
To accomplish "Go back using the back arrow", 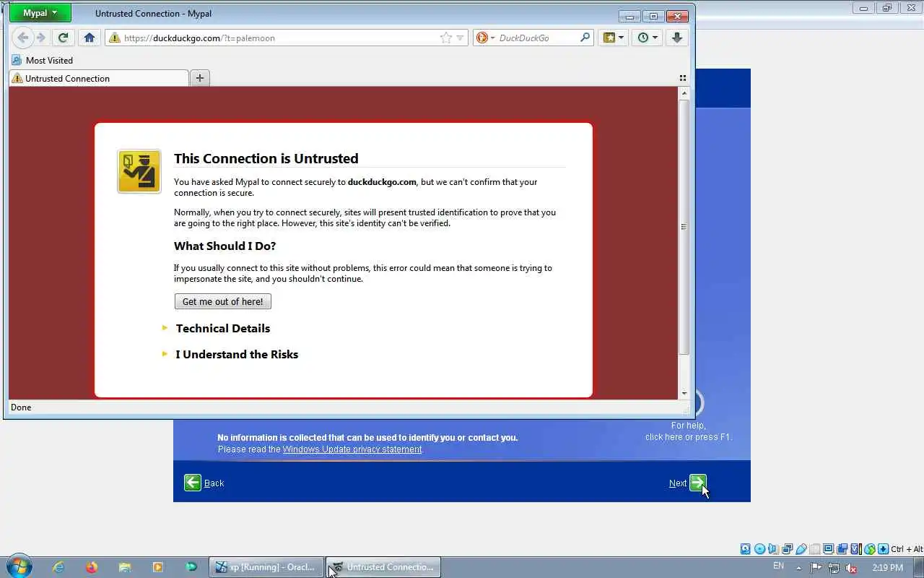I will [22, 38].
